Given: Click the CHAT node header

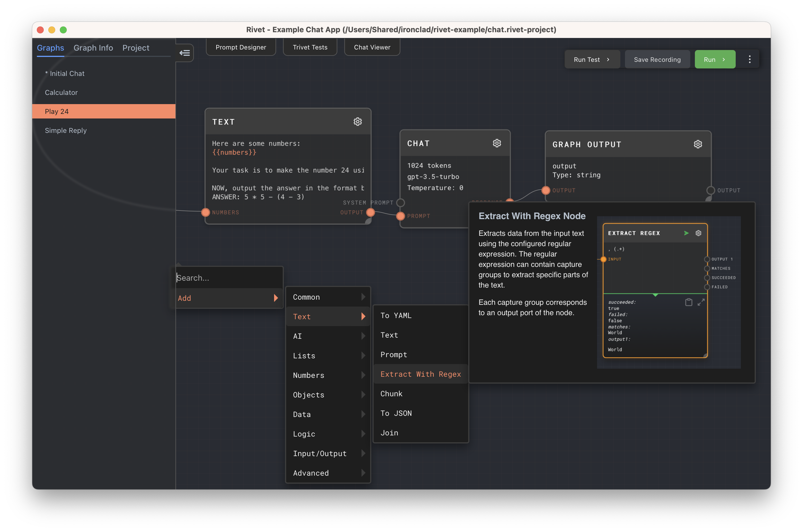Looking at the screenshot, I should 455,143.
